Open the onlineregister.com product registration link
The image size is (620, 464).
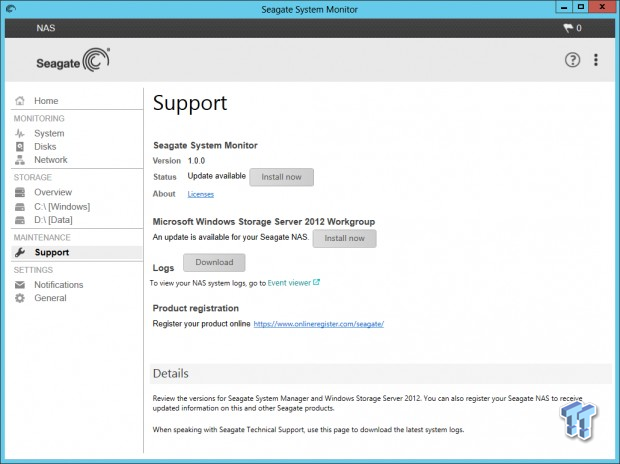[x=318, y=324]
